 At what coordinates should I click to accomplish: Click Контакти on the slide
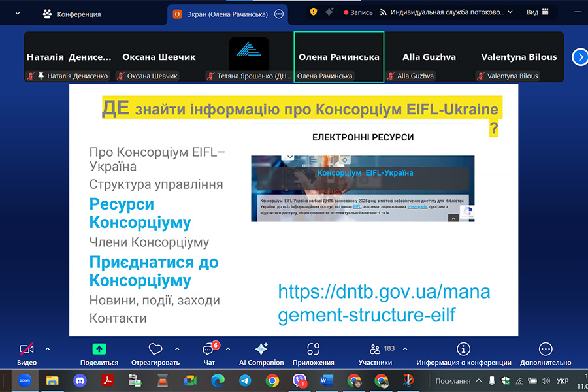pos(118,318)
